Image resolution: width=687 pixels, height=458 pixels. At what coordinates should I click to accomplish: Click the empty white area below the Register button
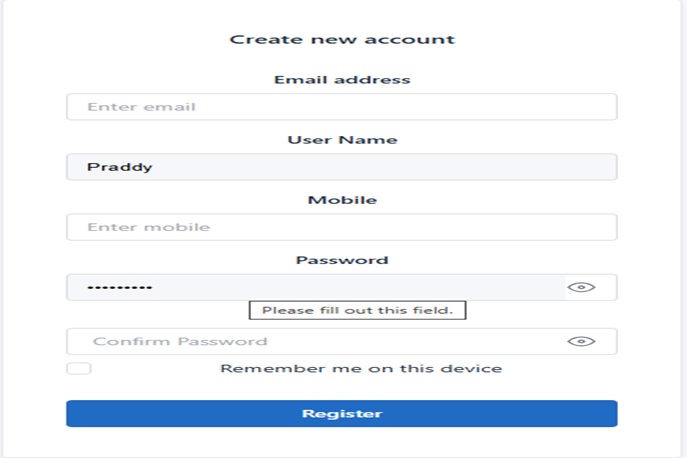pyautogui.click(x=341, y=442)
